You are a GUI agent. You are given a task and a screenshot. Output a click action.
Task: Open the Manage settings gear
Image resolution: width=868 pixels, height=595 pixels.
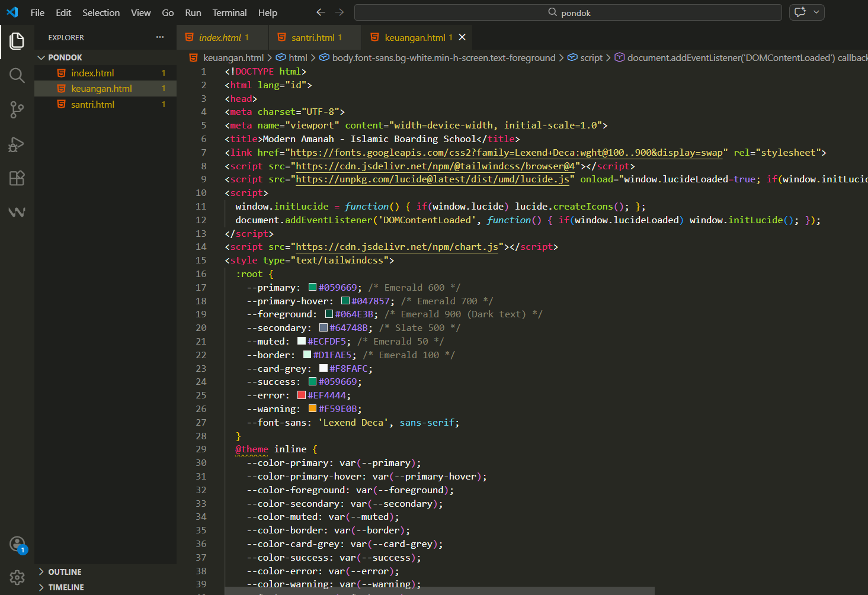pos(17,577)
